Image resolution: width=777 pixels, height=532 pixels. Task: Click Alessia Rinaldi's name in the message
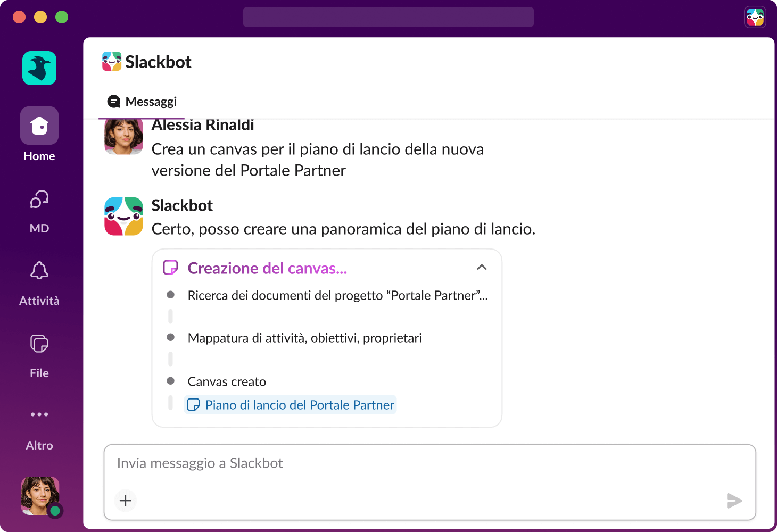click(203, 124)
